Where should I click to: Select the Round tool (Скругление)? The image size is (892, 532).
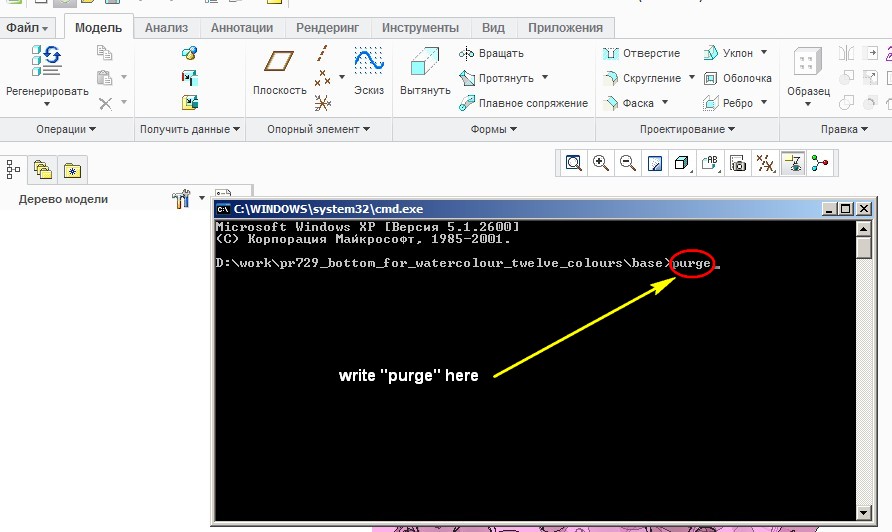642,78
